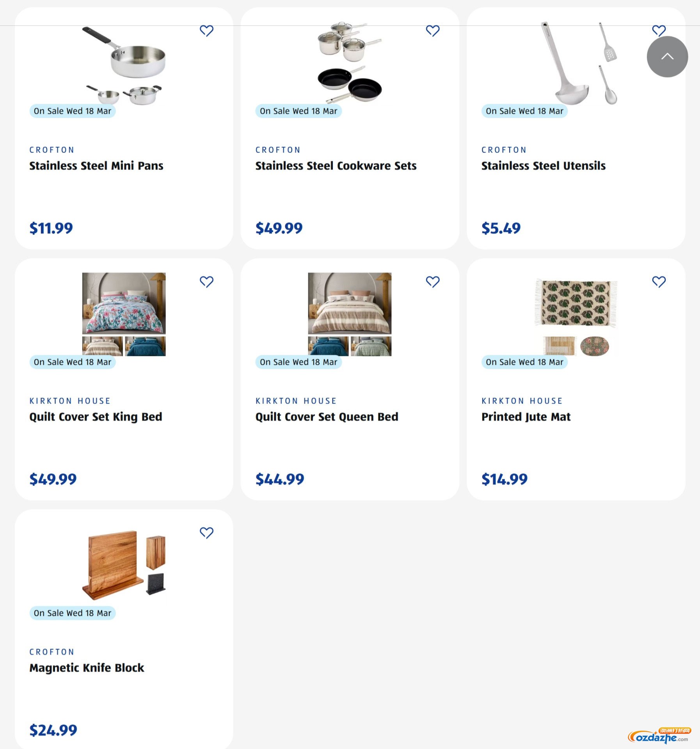Screen dimensions: 700x749
Task: Click the Magnetic Knife Block title
Action: tap(87, 668)
